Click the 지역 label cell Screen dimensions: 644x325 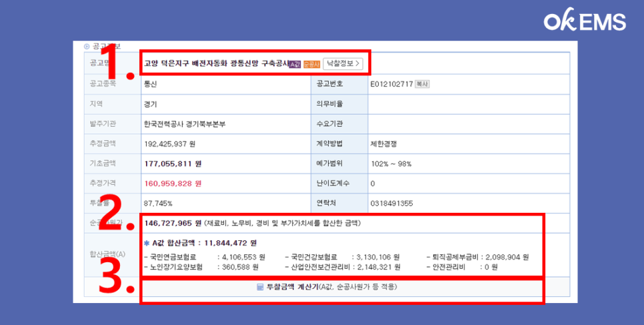point(113,104)
